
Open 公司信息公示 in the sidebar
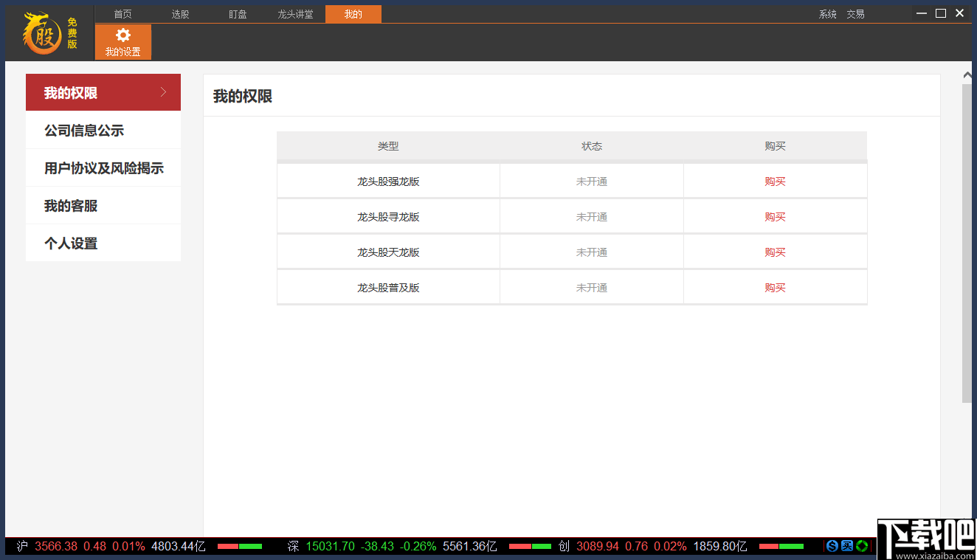point(103,131)
